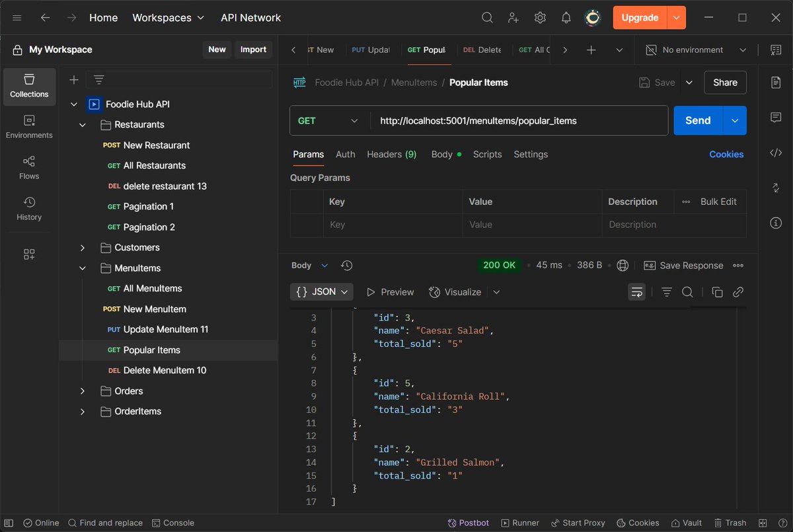The image size is (793, 532).
Task: Collapse the Restaurants folder
Action: (83, 125)
